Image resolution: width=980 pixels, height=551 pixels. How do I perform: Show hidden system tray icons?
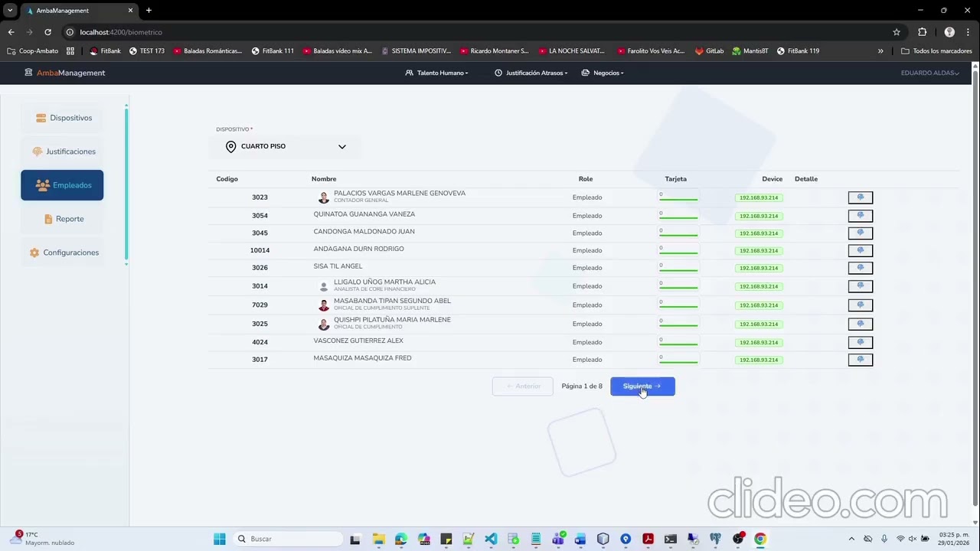pos(851,539)
